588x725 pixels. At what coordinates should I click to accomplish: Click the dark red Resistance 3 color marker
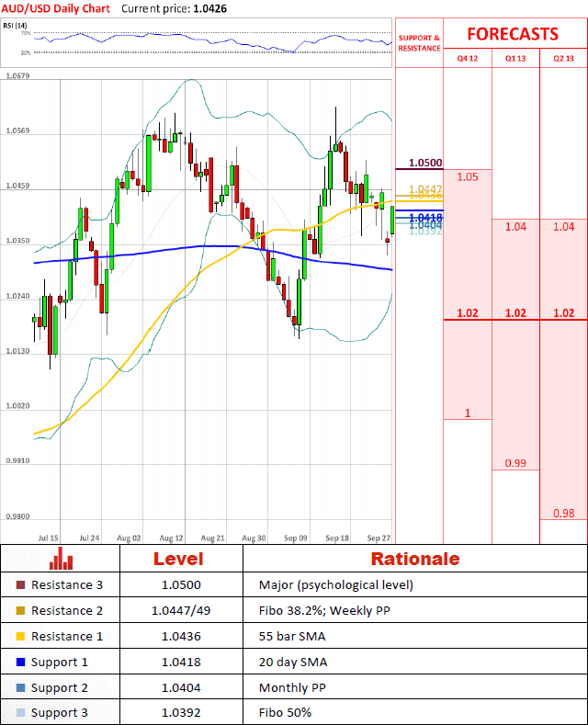coord(21,585)
